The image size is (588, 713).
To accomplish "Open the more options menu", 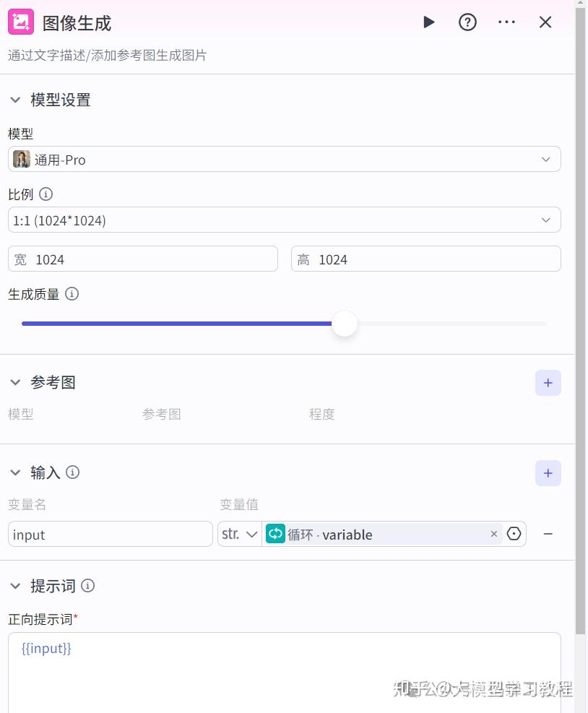I will 506,22.
